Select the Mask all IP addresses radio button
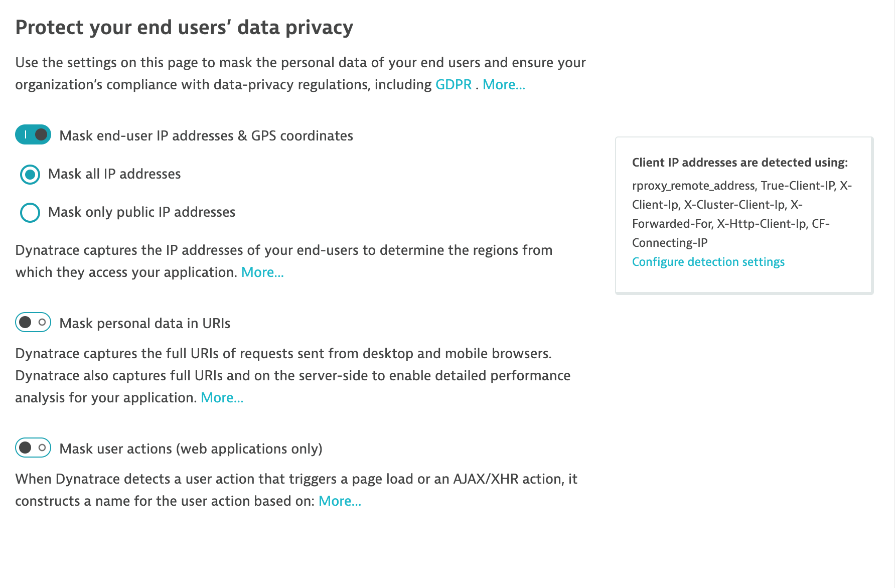The width and height of the screenshot is (895, 588). pos(30,175)
